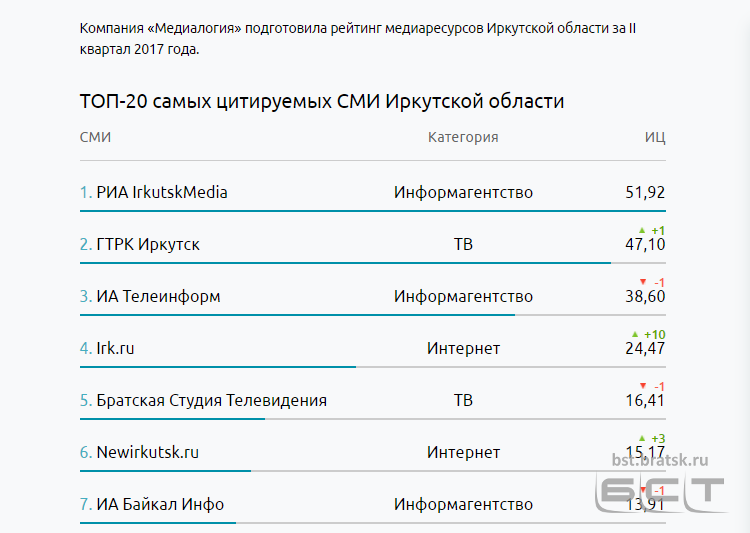The height and width of the screenshot is (533, 750).
Task: Click the index value 47,10
Action: tap(645, 244)
